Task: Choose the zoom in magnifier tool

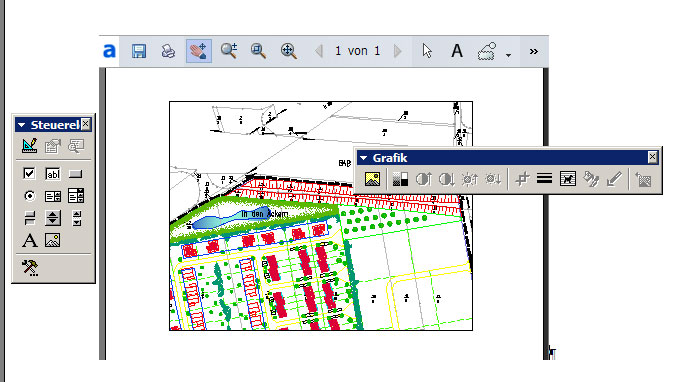Action: 229,51
